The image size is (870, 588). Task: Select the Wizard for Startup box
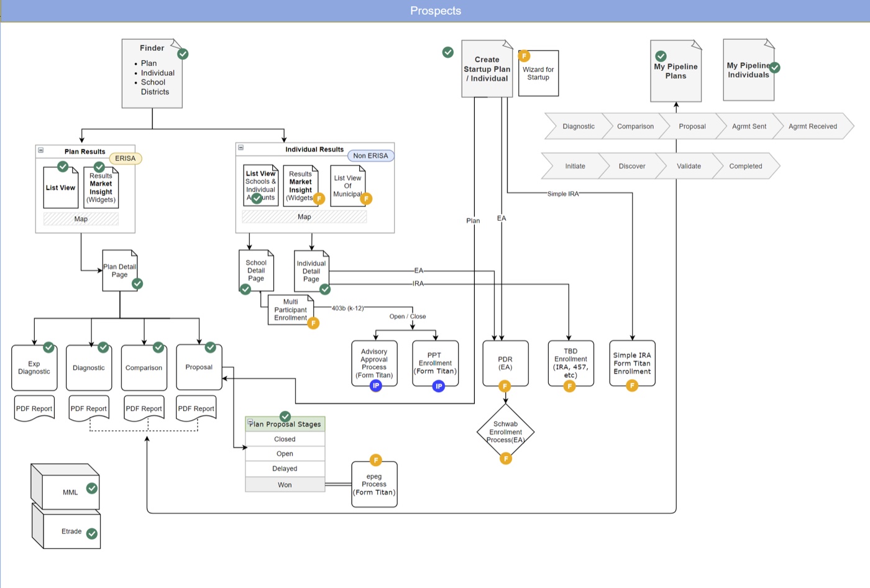coord(539,73)
